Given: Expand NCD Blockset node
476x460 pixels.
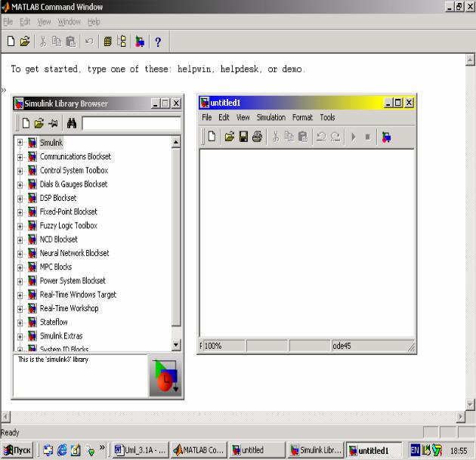Looking at the screenshot, I should click(x=20, y=240).
